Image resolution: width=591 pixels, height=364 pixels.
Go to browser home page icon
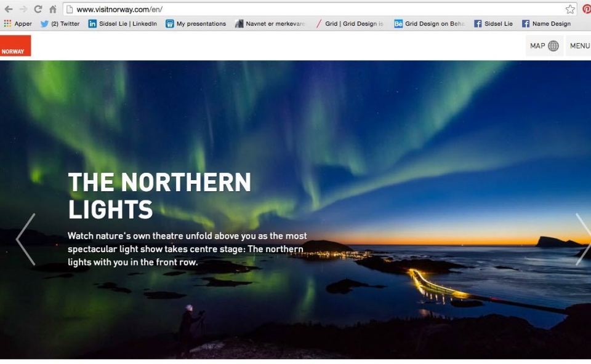coord(53,9)
